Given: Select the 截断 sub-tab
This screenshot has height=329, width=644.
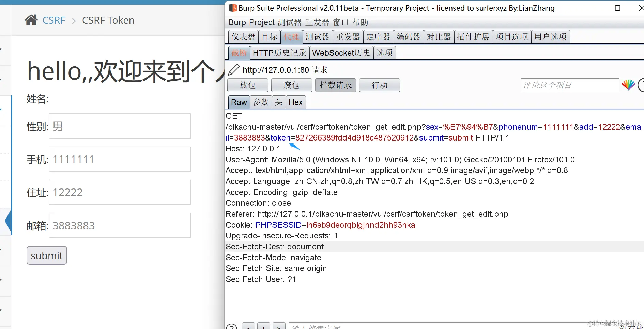Looking at the screenshot, I should 239,53.
